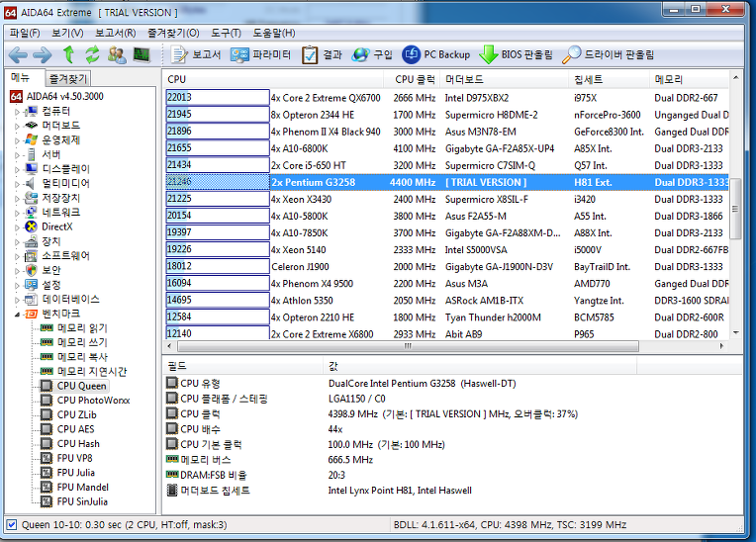Select CPU Queen benchmark
The width and height of the screenshot is (756, 542).
coord(81,386)
